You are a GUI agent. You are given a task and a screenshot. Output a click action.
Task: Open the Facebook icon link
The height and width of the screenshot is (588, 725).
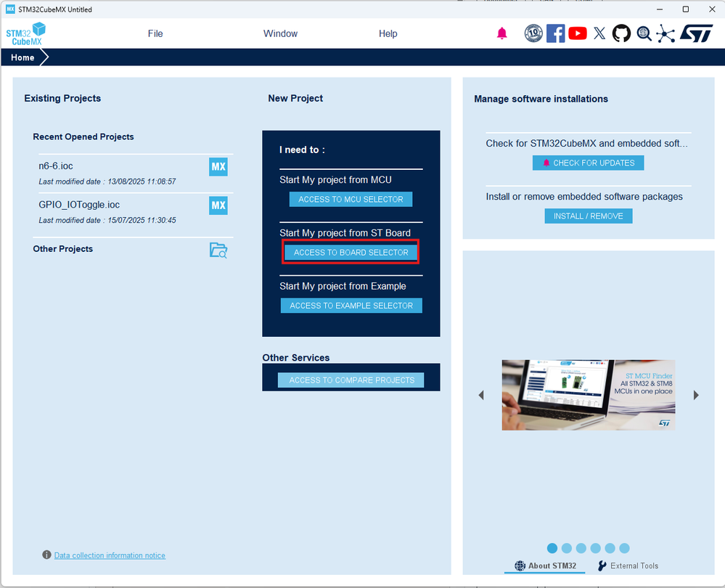tap(555, 33)
